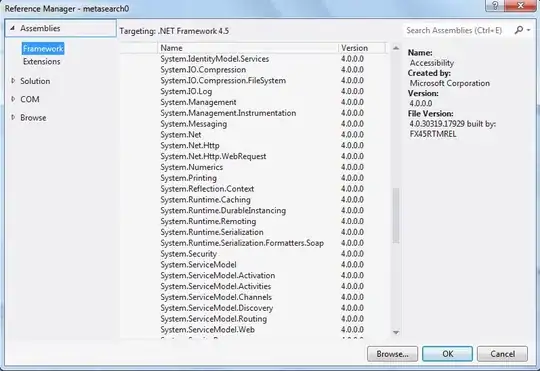Select System.Runtime.Serialization.Formatters.Soap assembly
This screenshot has width=540, height=371.
(x=255, y=243)
